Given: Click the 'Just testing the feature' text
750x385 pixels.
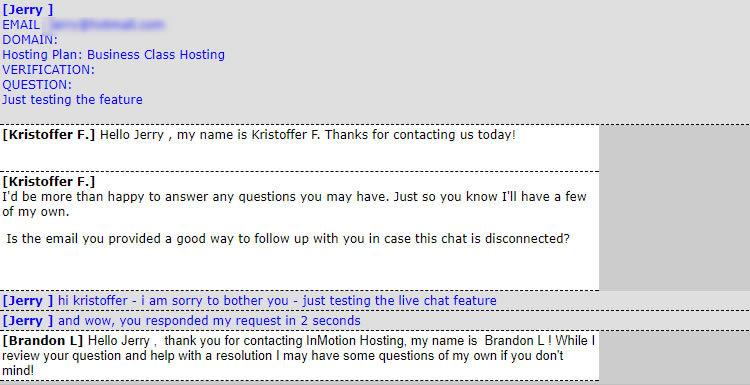Looking at the screenshot, I should [x=72, y=99].
